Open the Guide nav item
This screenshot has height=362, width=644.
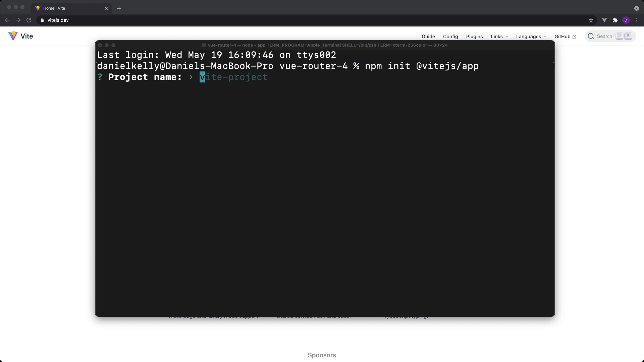(x=428, y=37)
